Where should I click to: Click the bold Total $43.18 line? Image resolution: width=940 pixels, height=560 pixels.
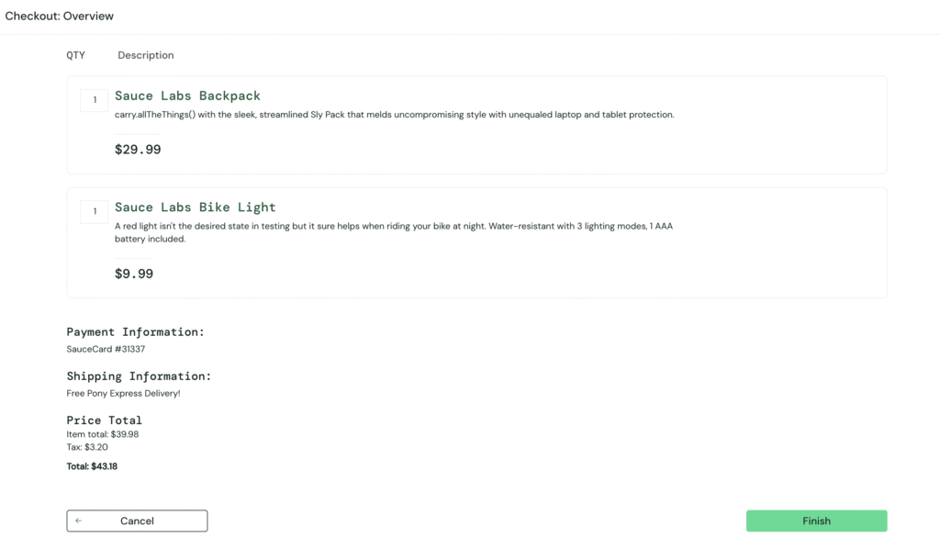pos(92,466)
